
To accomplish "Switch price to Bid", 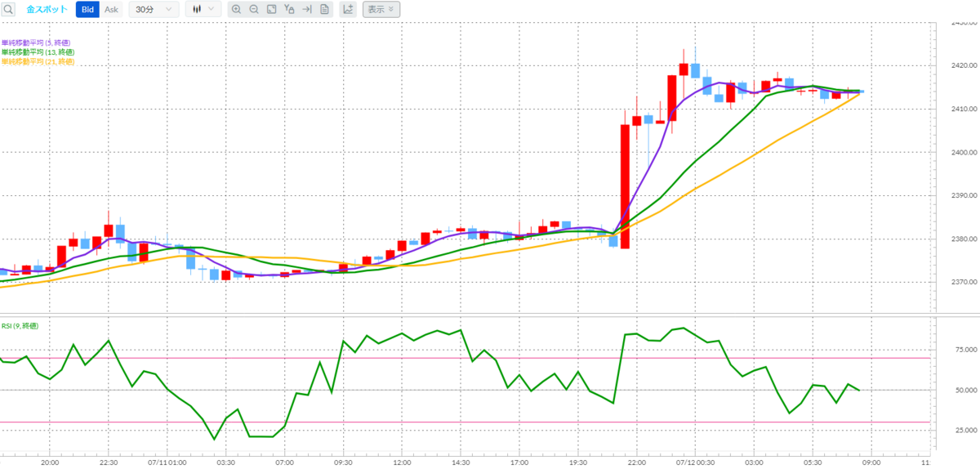I will (x=87, y=10).
